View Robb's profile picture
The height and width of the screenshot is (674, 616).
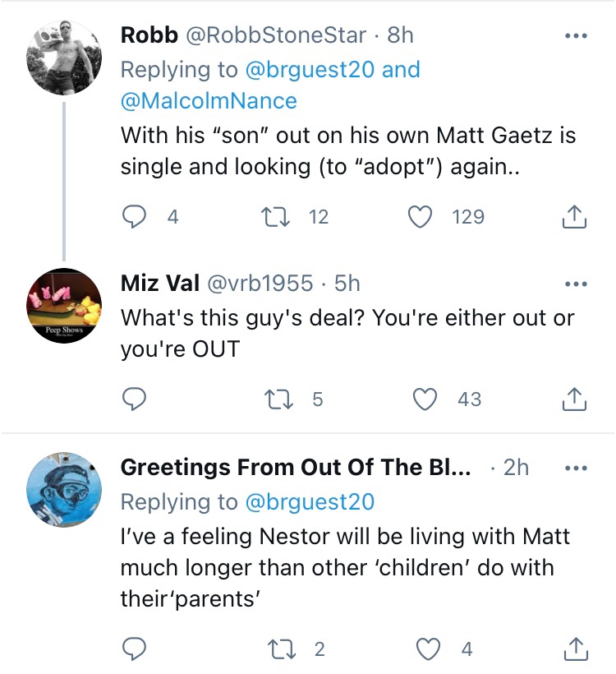coord(64,58)
